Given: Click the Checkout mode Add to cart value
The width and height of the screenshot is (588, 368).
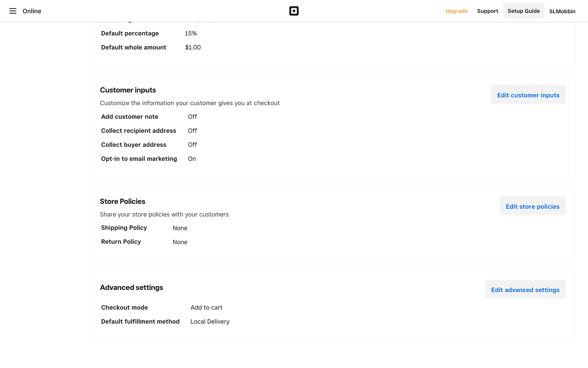Looking at the screenshot, I should pos(206,308).
